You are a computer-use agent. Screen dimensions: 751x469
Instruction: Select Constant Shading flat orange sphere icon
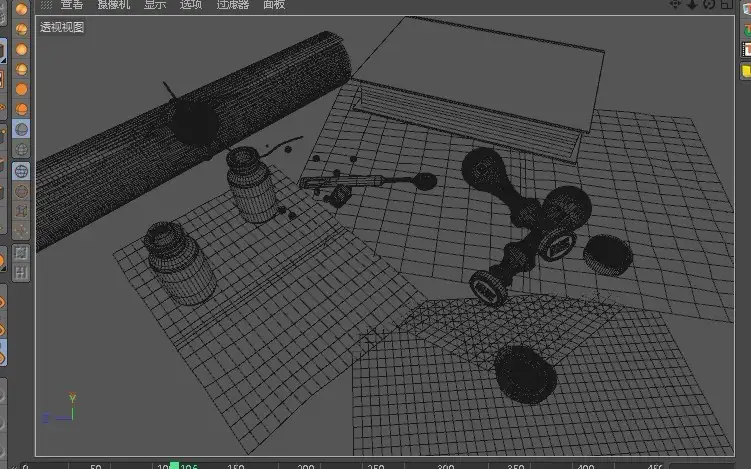click(21, 89)
